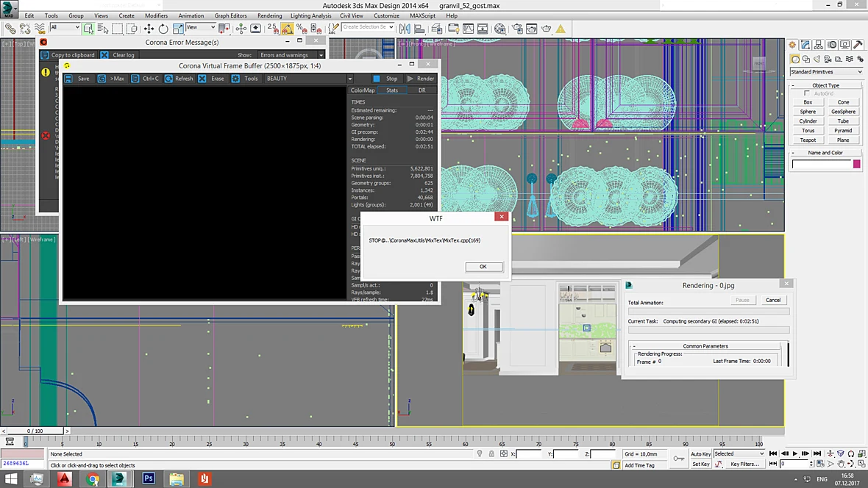Select the Link tool in main toolbar
The image size is (868, 488).
[x=10, y=28]
